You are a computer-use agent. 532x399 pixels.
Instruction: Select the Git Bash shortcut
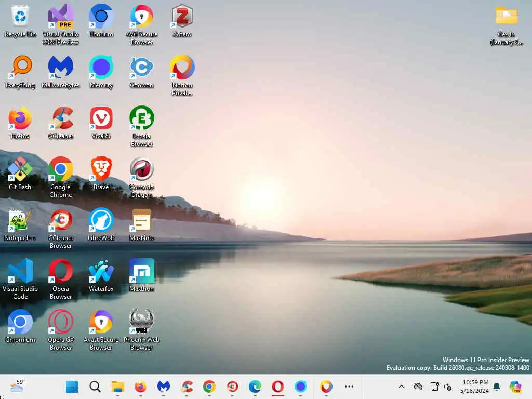pyautogui.click(x=20, y=174)
